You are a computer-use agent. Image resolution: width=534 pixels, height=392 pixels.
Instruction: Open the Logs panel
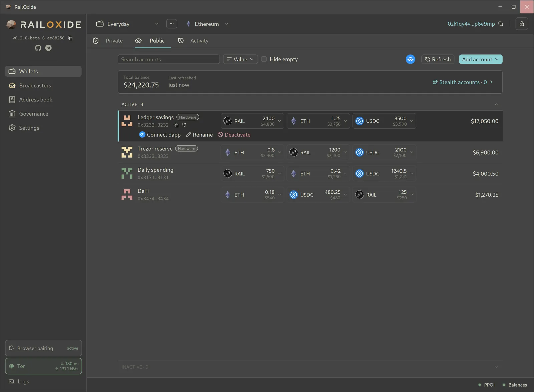(x=19, y=381)
